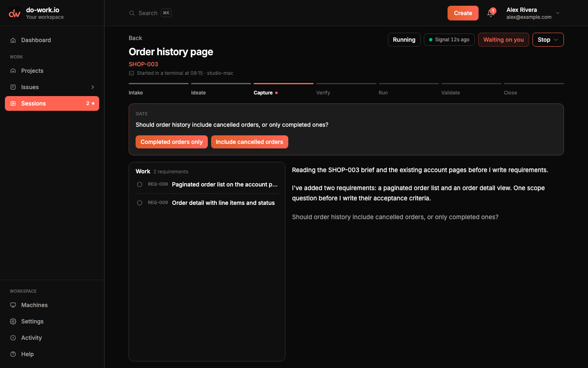
Task: Click the Sessions count badge 2
Action: 88,103
